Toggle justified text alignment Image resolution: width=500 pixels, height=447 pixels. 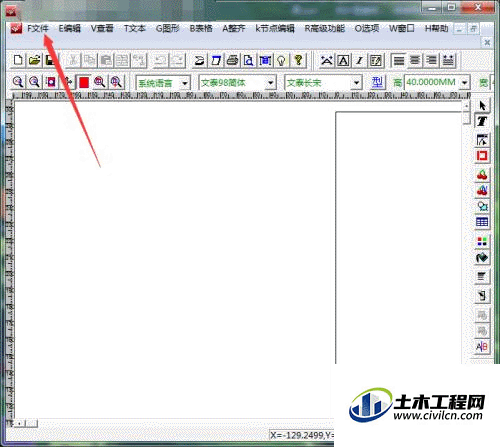[x=448, y=61]
